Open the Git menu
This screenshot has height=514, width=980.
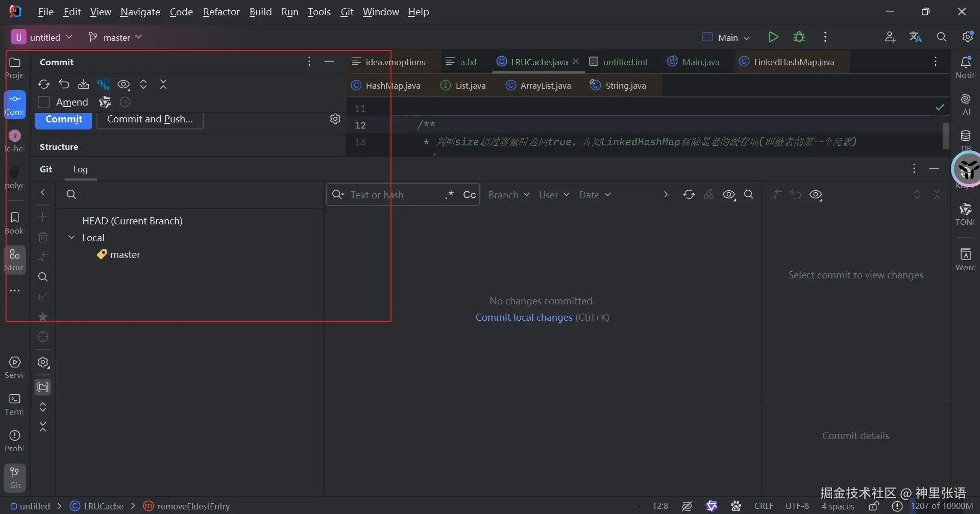pyautogui.click(x=347, y=12)
